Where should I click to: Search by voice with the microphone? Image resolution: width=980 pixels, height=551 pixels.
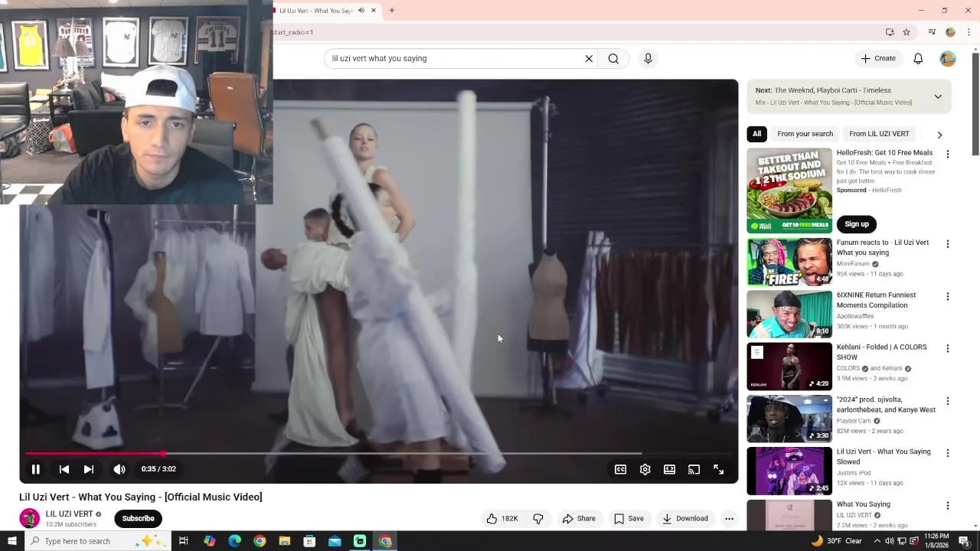coord(648,58)
